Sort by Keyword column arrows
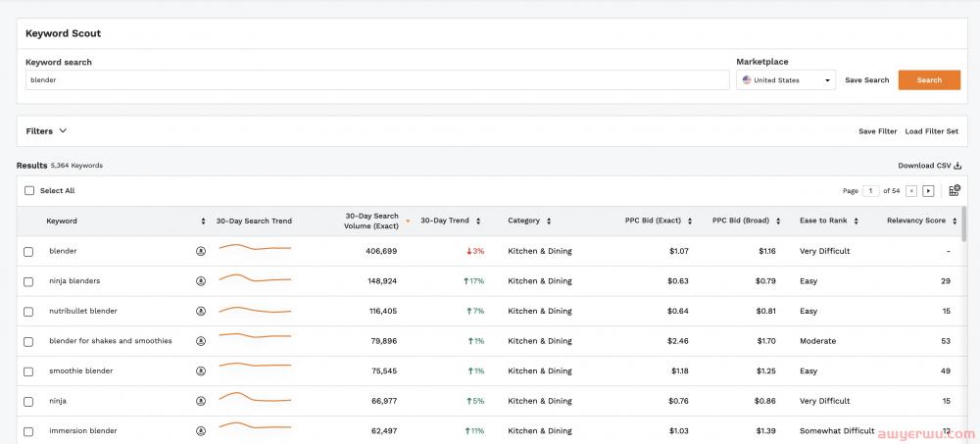980x444 pixels. 203,222
